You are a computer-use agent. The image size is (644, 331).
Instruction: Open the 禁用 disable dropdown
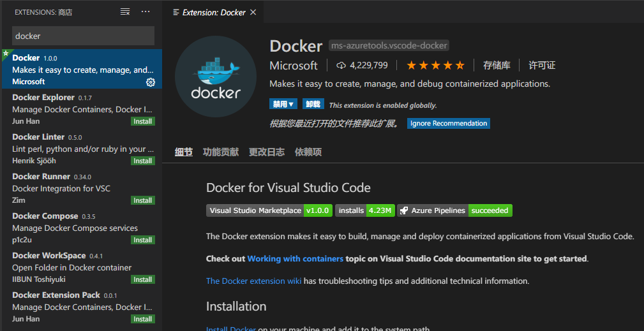coord(283,104)
